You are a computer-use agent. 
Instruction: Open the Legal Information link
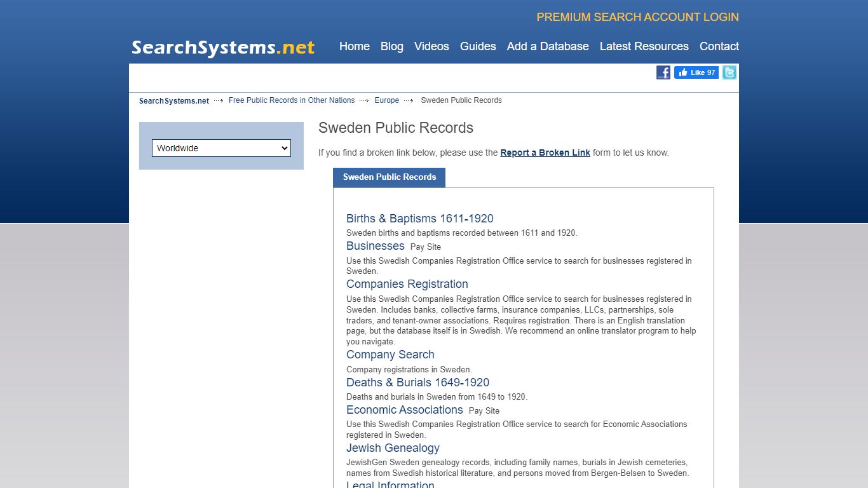pyautogui.click(x=390, y=484)
